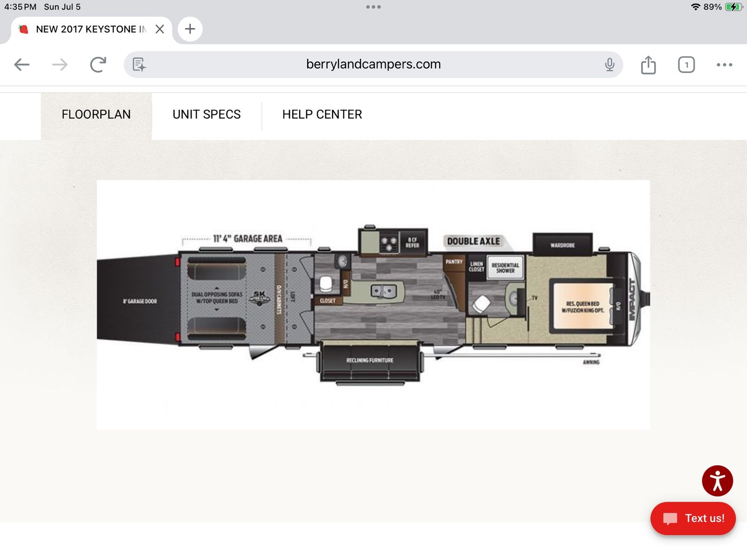Click the date Sun Jul 5
747x560 pixels.
[62, 7]
